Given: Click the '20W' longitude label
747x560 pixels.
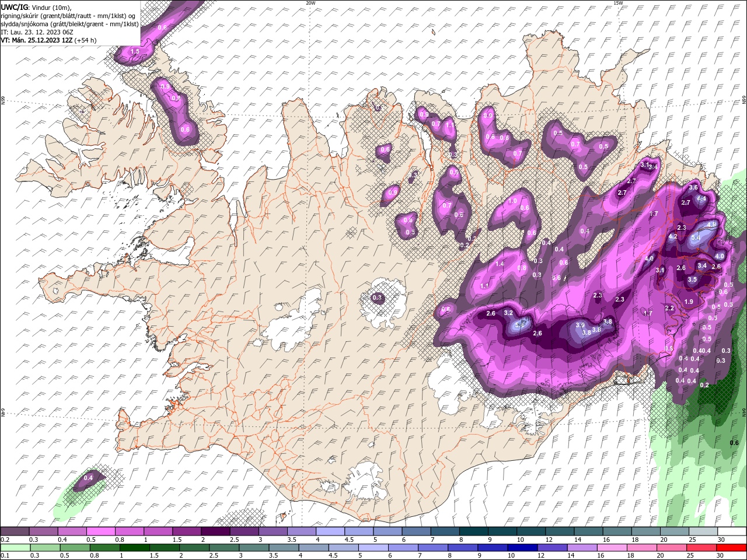Looking at the screenshot, I should point(310,3).
